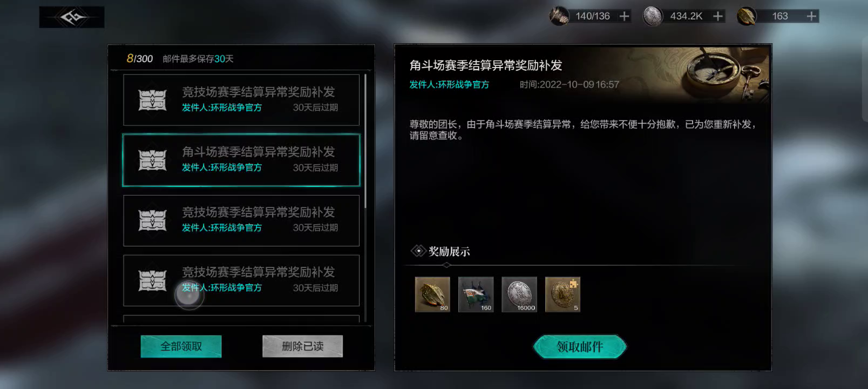Open the third mail in the list
Viewport: 868px width, 389px height.
pyautogui.click(x=241, y=220)
